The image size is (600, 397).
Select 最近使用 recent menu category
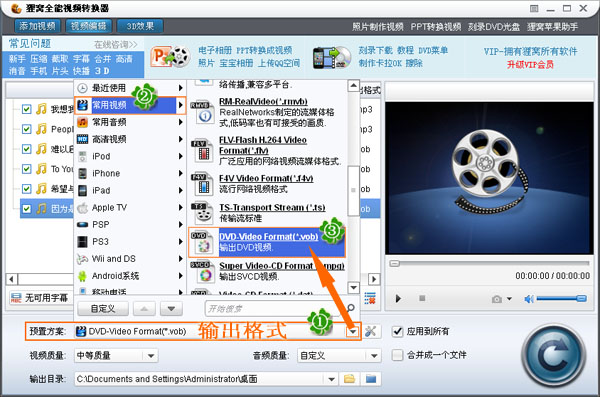point(130,88)
